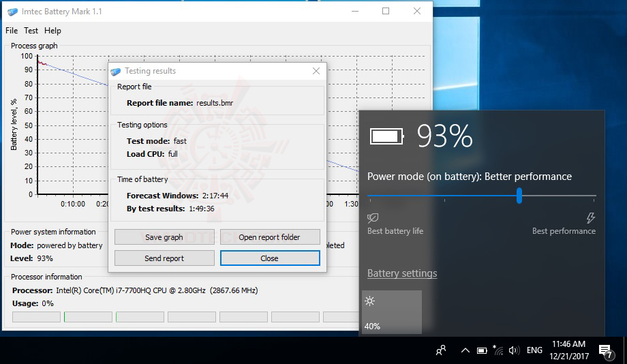Click the Best performance lightning icon
The width and height of the screenshot is (627, 364).
click(591, 218)
